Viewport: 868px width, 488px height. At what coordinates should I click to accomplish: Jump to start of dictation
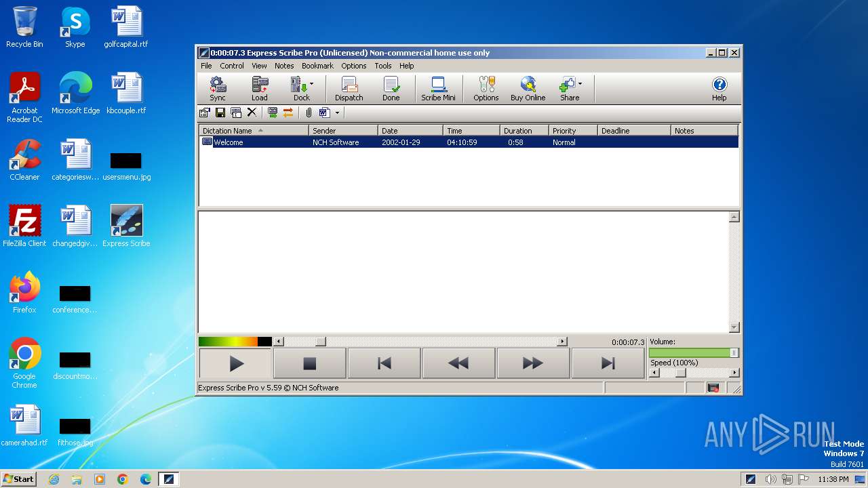384,364
